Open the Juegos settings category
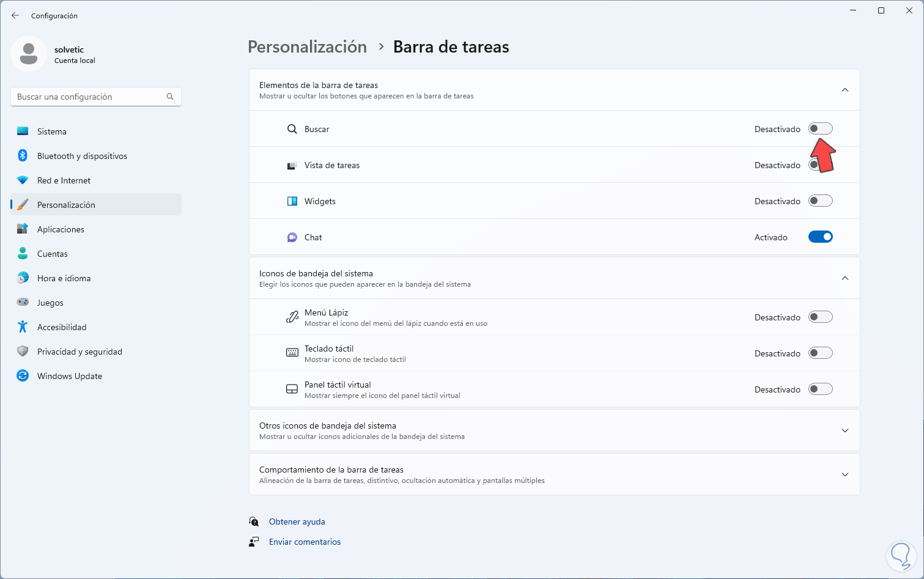Image resolution: width=924 pixels, height=579 pixels. [x=50, y=303]
